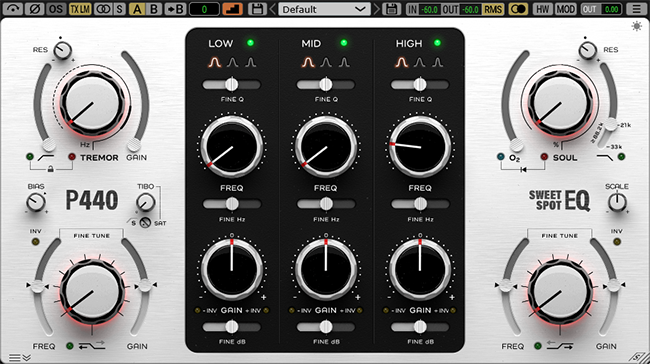Screen dimensions: 650x364
Task: Open the Default preset dropdown
Action: point(324,9)
